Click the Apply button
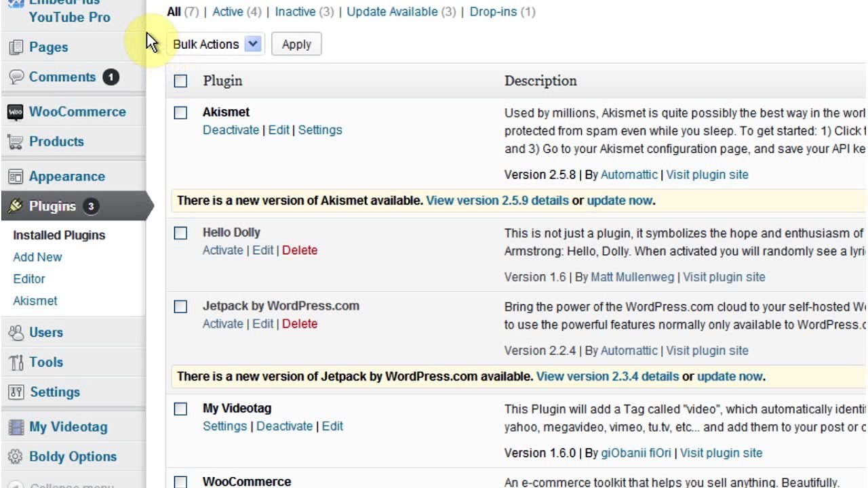Image resolution: width=868 pixels, height=488 pixels. tap(296, 44)
